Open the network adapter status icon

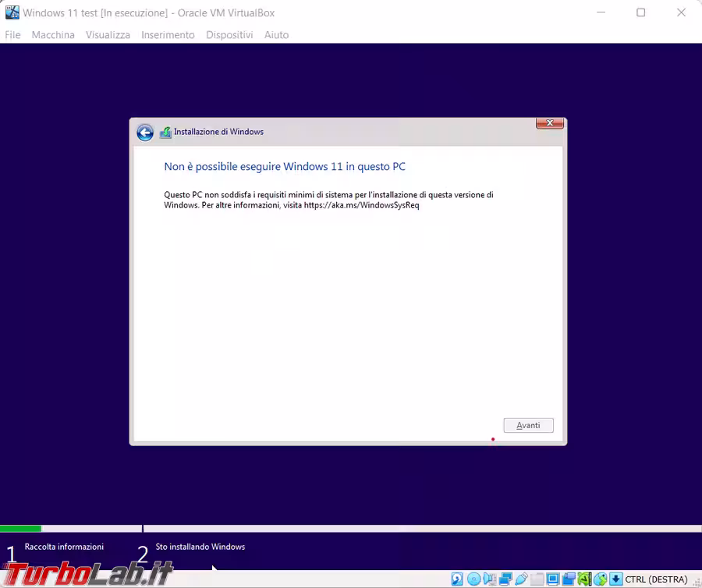pyautogui.click(x=505, y=579)
